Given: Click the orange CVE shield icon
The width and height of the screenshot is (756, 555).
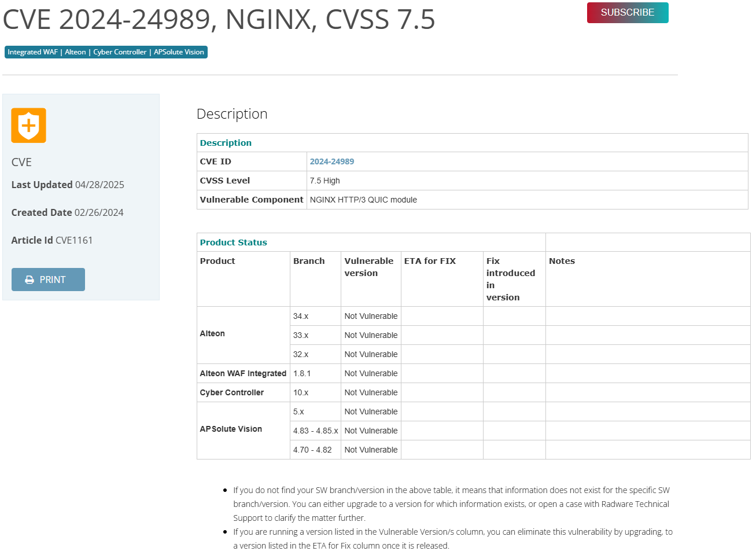Looking at the screenshot, I should (28, 126).
